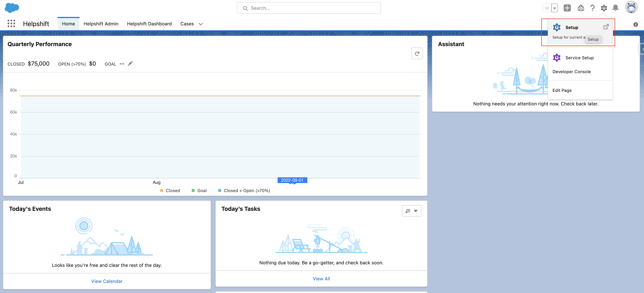Choose Developer Console menu item
This screenshot has width=644, height=293.
(572, 72)
